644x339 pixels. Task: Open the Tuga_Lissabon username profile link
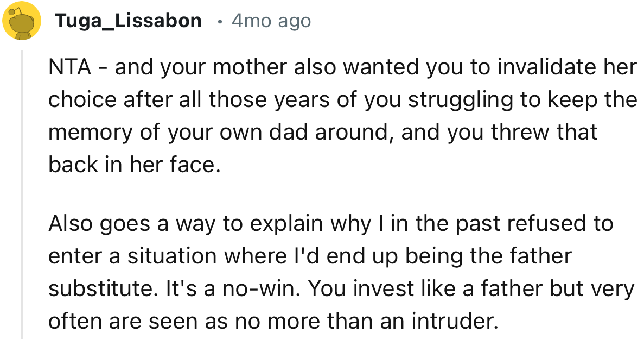coord(128,21)
